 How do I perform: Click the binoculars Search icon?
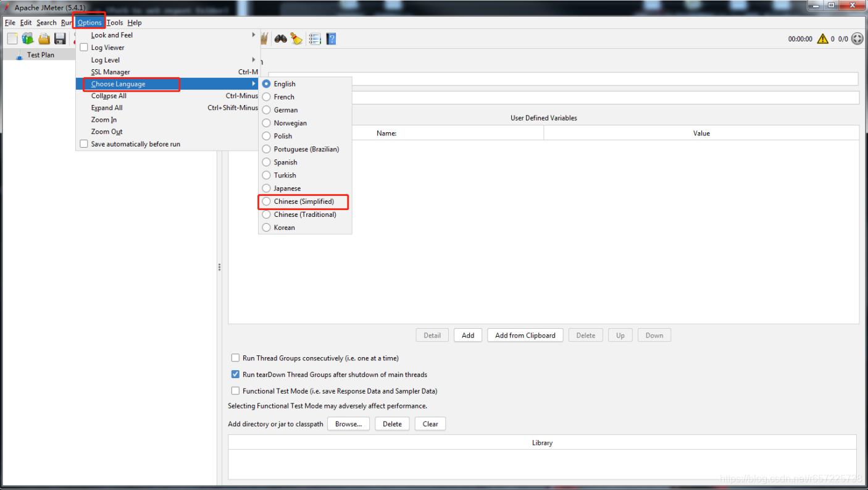[281, 39]
